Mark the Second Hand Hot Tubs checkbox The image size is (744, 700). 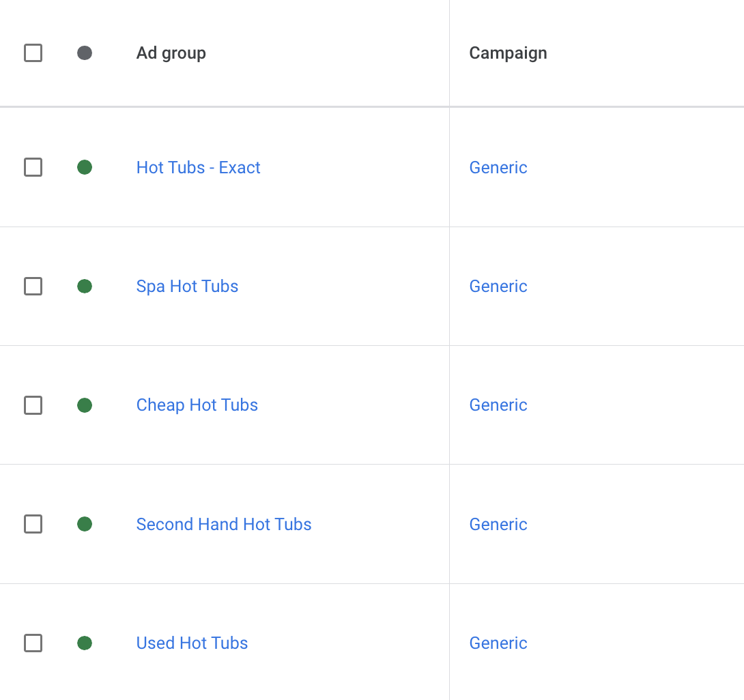(x=33, y=524)
